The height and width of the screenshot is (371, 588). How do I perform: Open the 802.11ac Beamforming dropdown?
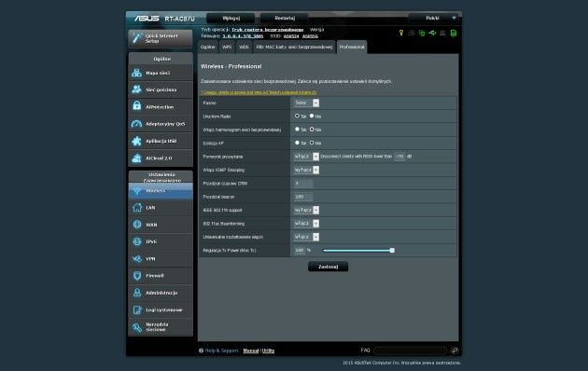tap(306, 224)
